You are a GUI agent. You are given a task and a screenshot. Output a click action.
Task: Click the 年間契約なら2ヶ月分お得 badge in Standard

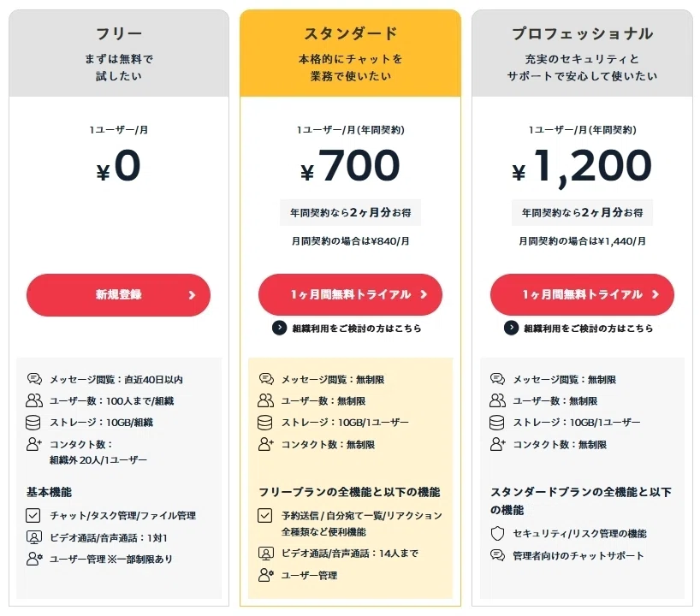pos(351,212)
